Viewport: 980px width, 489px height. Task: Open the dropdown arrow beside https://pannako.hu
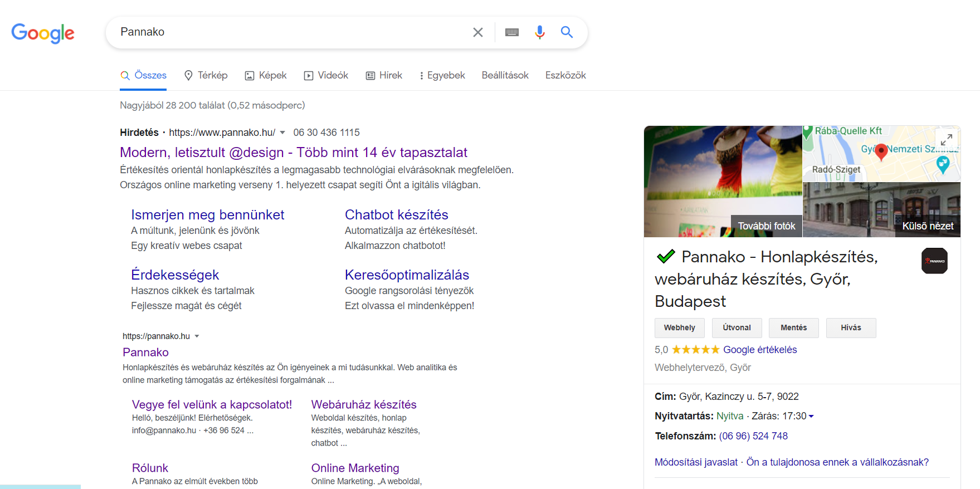click(197, 336)
